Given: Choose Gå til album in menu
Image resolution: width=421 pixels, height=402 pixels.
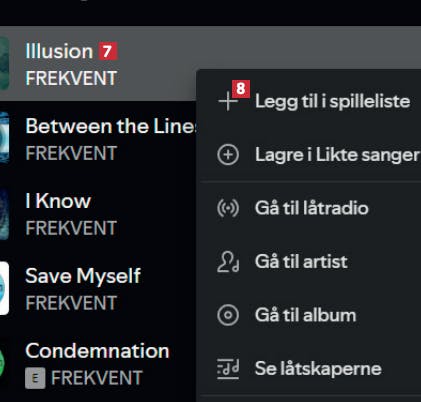Looking at the screenshot, I should (x=310, y=315).
